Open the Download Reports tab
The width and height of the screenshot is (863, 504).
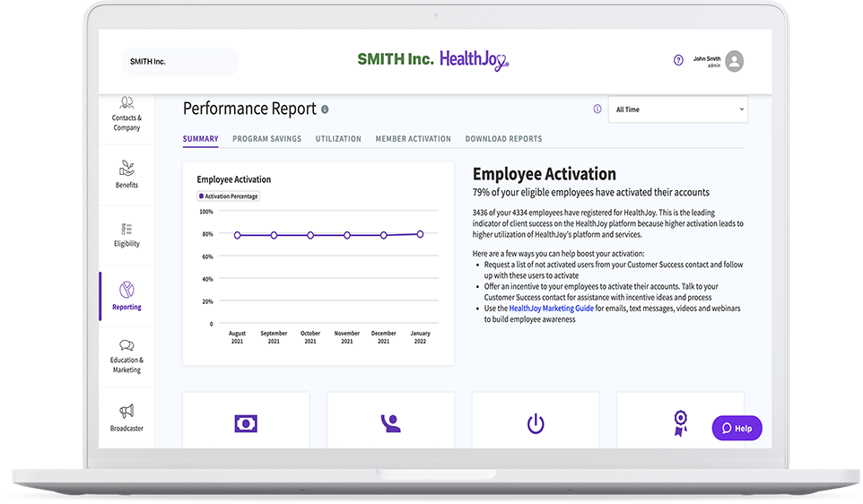click(503, 139)
